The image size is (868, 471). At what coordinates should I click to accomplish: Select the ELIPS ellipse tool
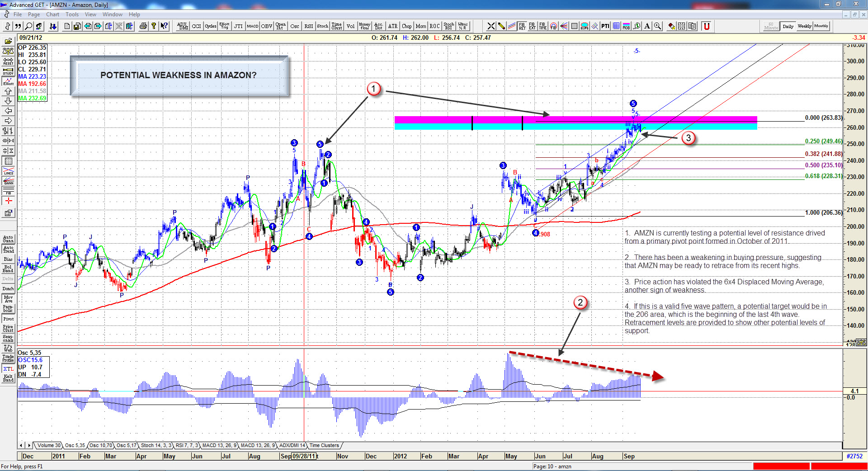pyautogui.click(x=585, y=26)
